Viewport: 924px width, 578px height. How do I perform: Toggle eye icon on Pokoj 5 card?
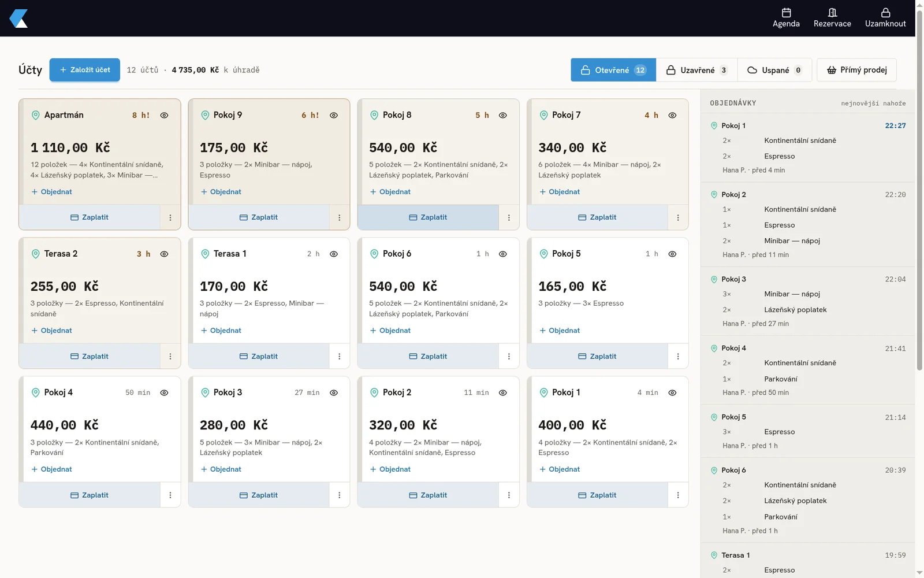pyautogui.click(x=672, y=254)
